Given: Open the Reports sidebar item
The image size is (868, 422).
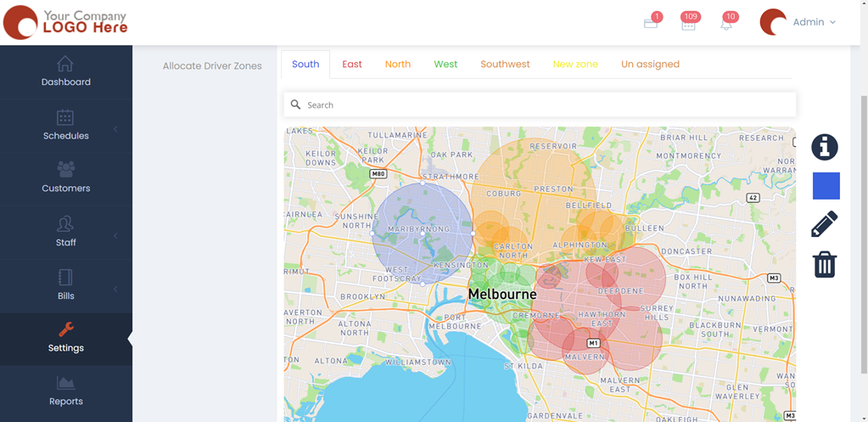Looking at the screenshot, I should click(66, 391).
